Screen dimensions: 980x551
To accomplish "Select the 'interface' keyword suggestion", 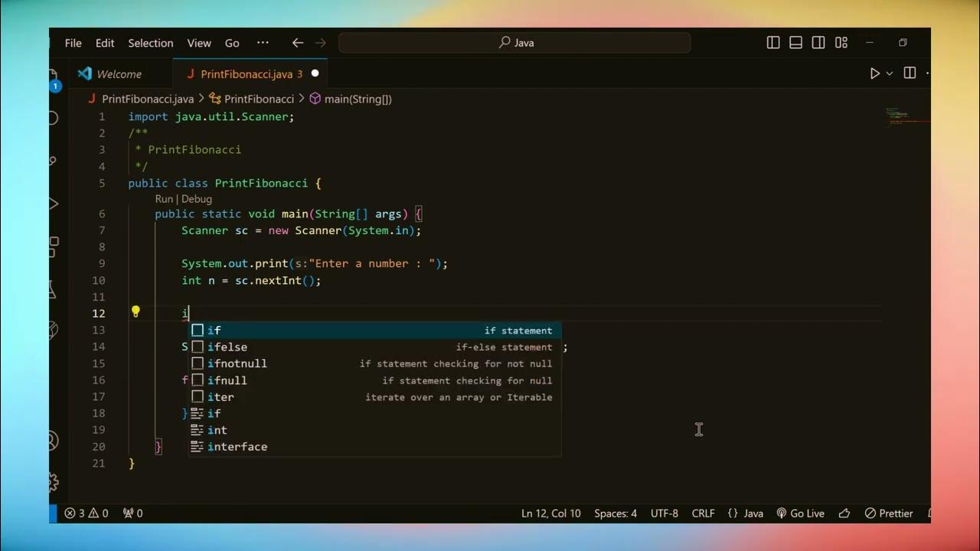I will 375,447.
